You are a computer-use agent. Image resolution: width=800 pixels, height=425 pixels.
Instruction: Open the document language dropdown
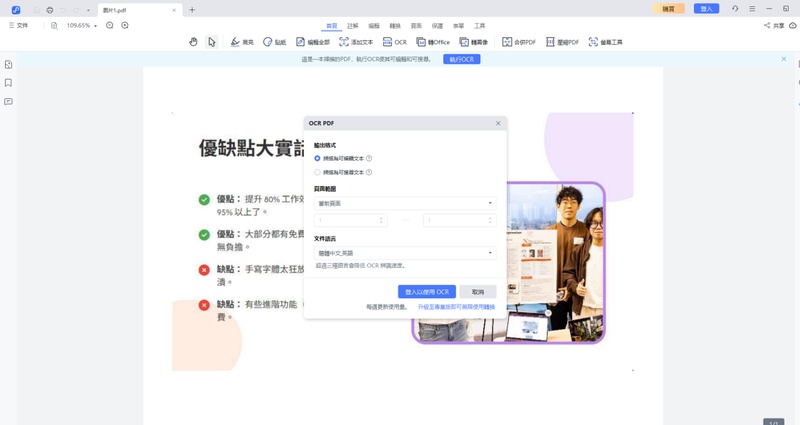[405, 253]
